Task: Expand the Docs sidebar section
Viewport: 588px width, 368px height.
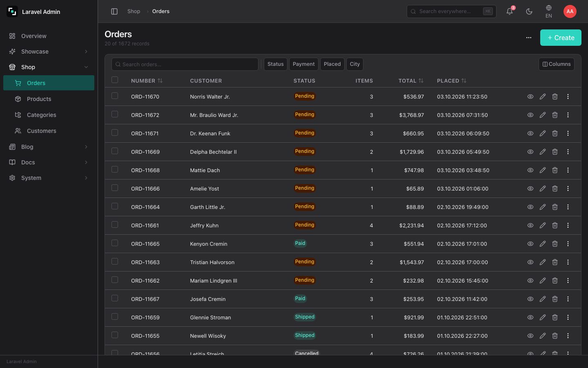Action: 49,162
